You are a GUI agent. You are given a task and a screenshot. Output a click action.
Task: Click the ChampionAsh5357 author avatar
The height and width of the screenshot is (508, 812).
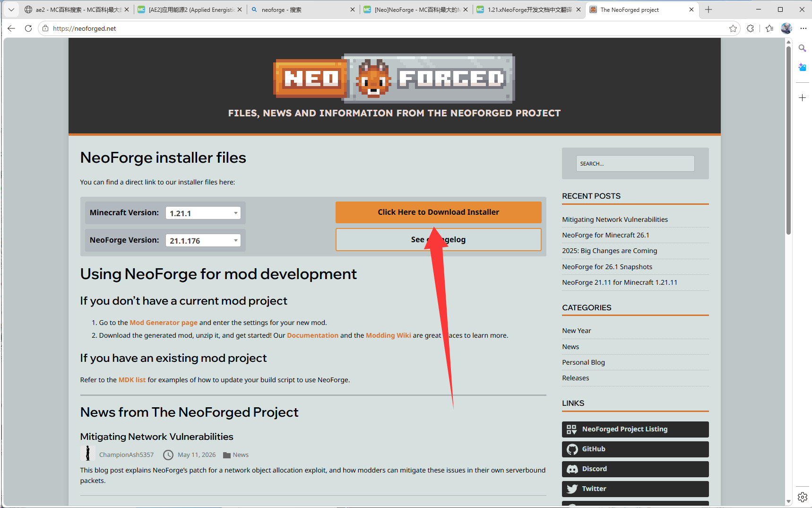(x=87, y=453)
